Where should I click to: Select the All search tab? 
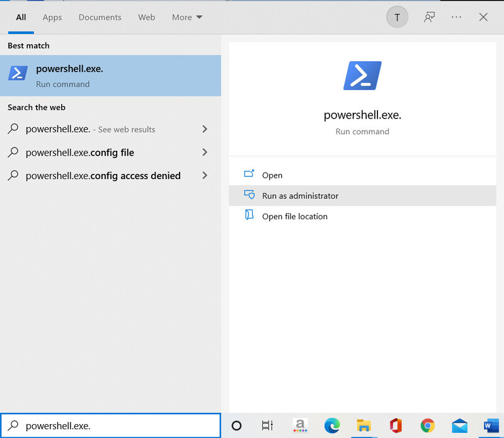21,18
